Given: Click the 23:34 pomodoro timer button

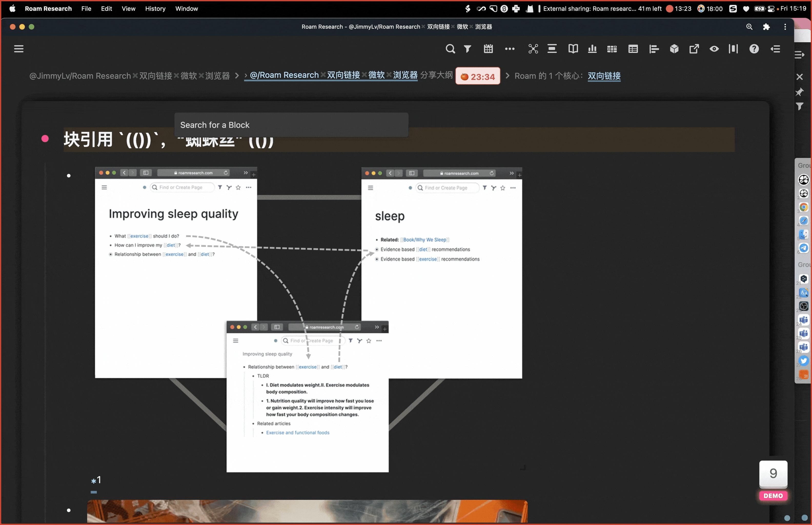Looking at the screenshot, I should pyautogui.click(x=478, y=76).
